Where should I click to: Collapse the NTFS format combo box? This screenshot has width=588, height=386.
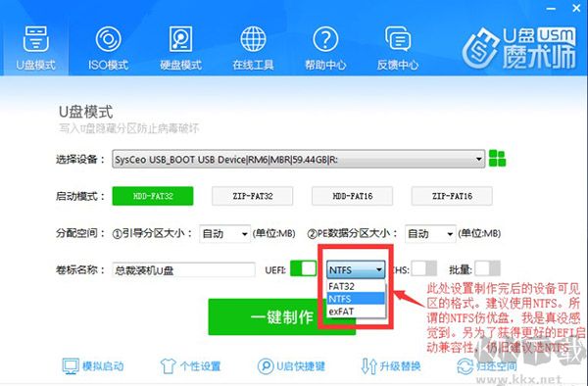pyautogui.click(x=356, y=269)
